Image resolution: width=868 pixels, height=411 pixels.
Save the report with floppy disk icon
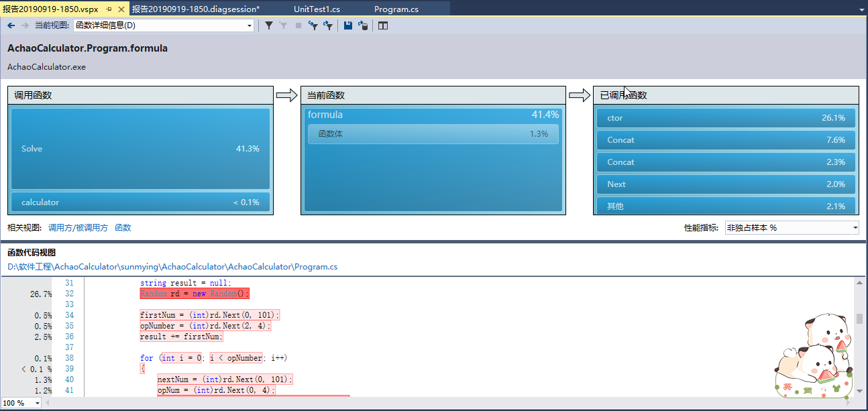pos(348,25)
